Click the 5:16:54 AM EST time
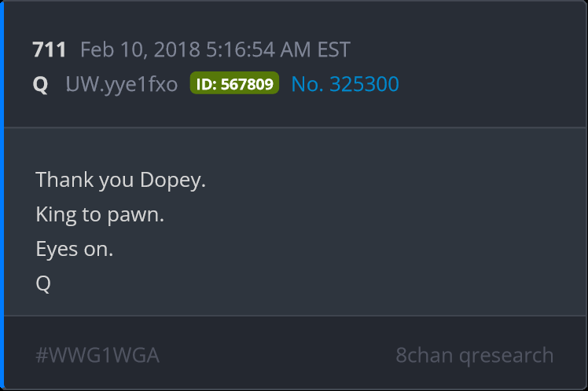The width and height of the screenshot is (588, 391). pos(277,49)
